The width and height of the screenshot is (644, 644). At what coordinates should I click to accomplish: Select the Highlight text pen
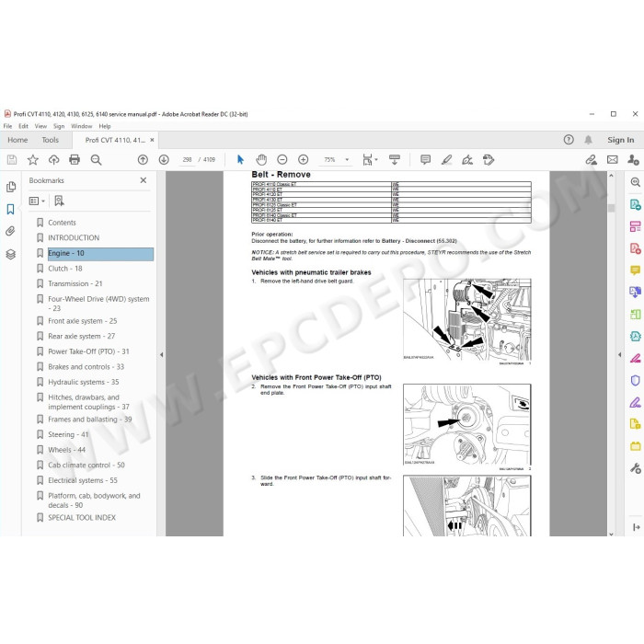(x=446, y=160)
